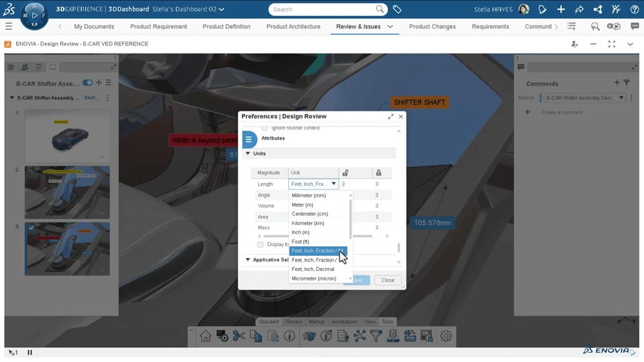Collapse the E-CAR Shifter Assembly tree node
The width and height of the screenshot is (644, 362).
point(12,98)
